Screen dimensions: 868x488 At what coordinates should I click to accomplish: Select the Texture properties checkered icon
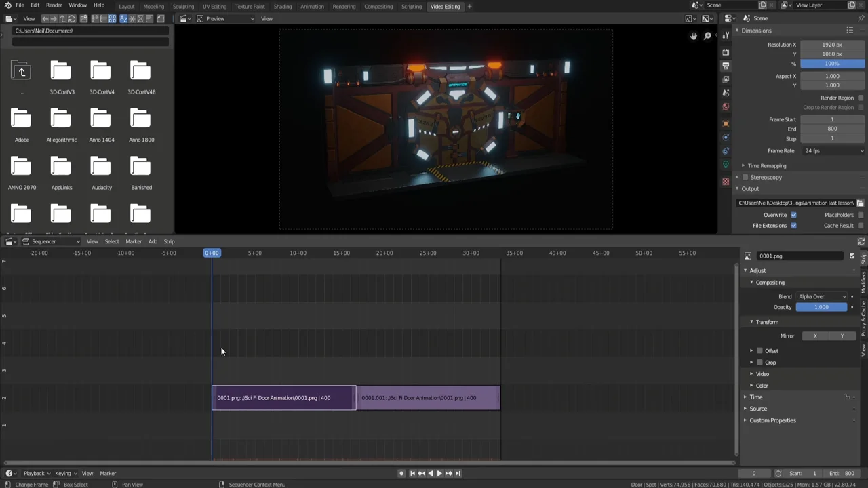click(726, 181)
